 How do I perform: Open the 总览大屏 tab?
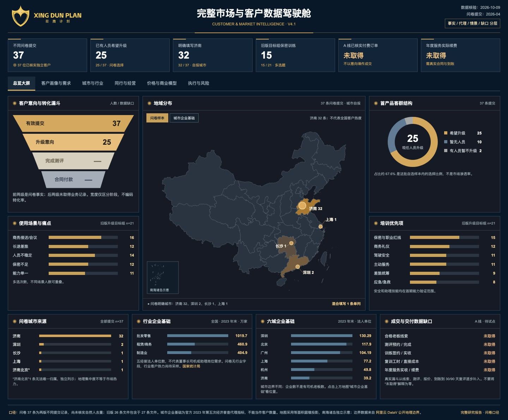[22, 83]
